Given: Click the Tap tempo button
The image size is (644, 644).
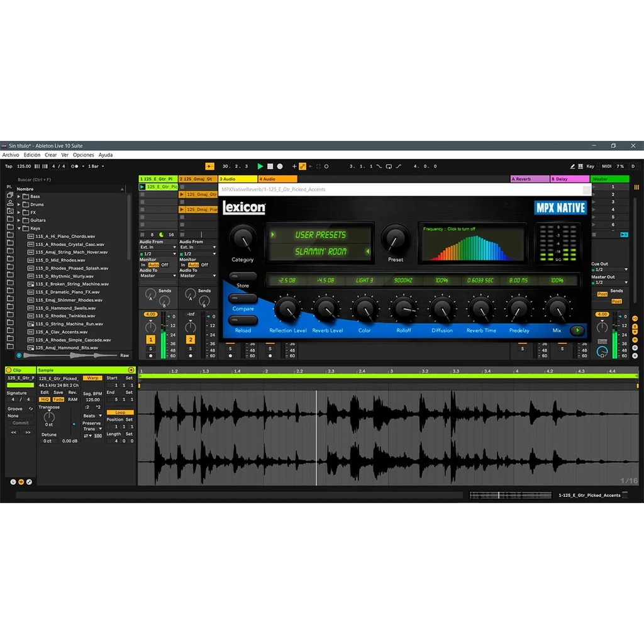Looking at the screenshot, I should pos(9,166).
